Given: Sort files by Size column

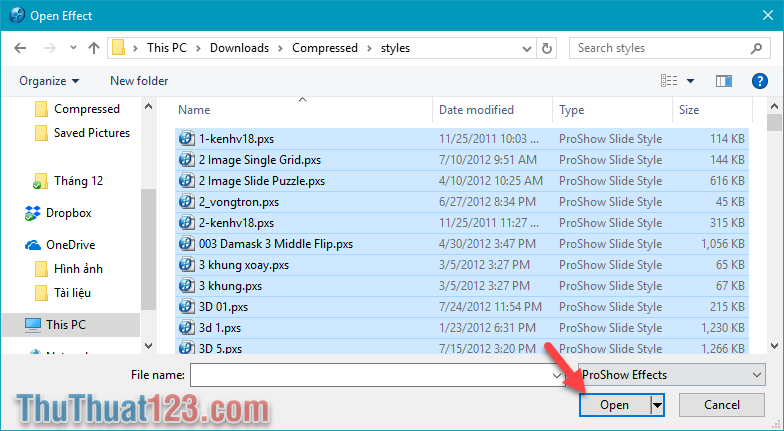Looking at the screenshot, I should 689,110.
